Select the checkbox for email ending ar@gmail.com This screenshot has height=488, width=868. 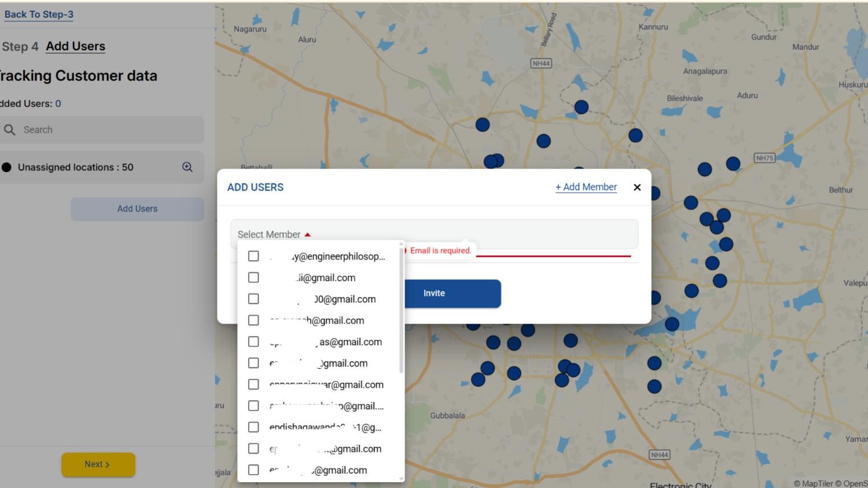click(253, 385)
